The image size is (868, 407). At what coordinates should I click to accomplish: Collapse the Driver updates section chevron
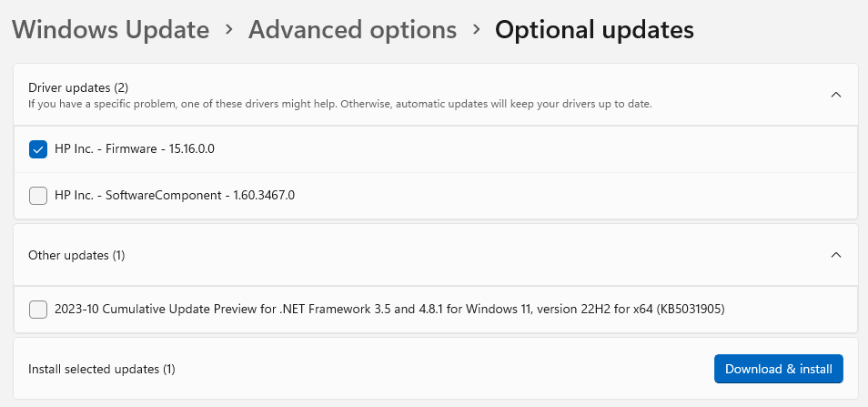point(836,95)
